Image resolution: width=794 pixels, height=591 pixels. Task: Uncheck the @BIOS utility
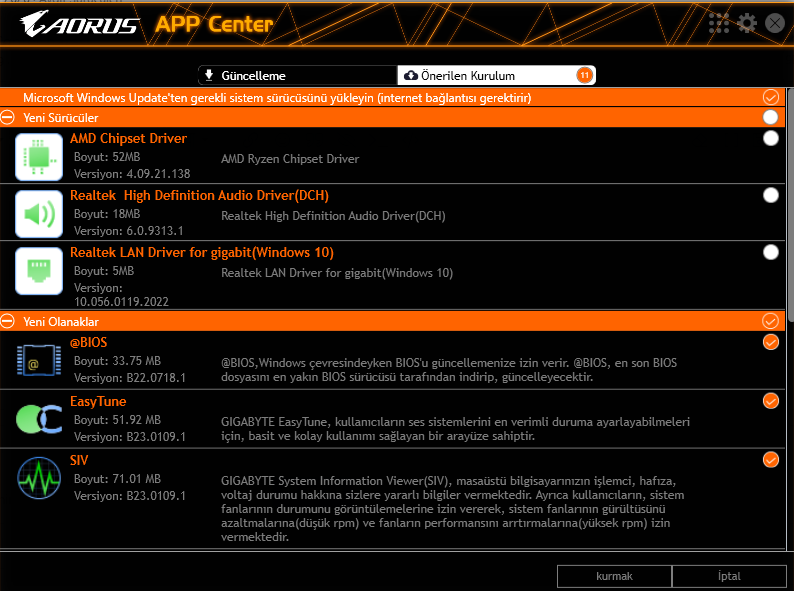coord(771,342)
